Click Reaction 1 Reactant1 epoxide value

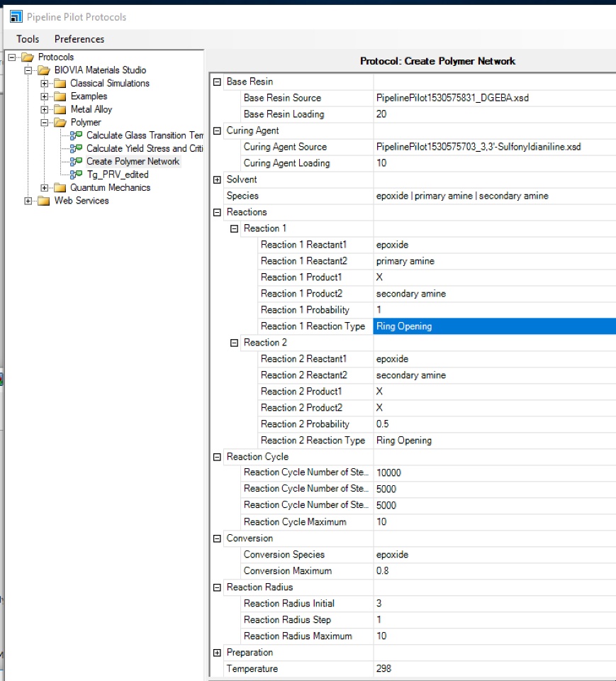coord(495,245)
